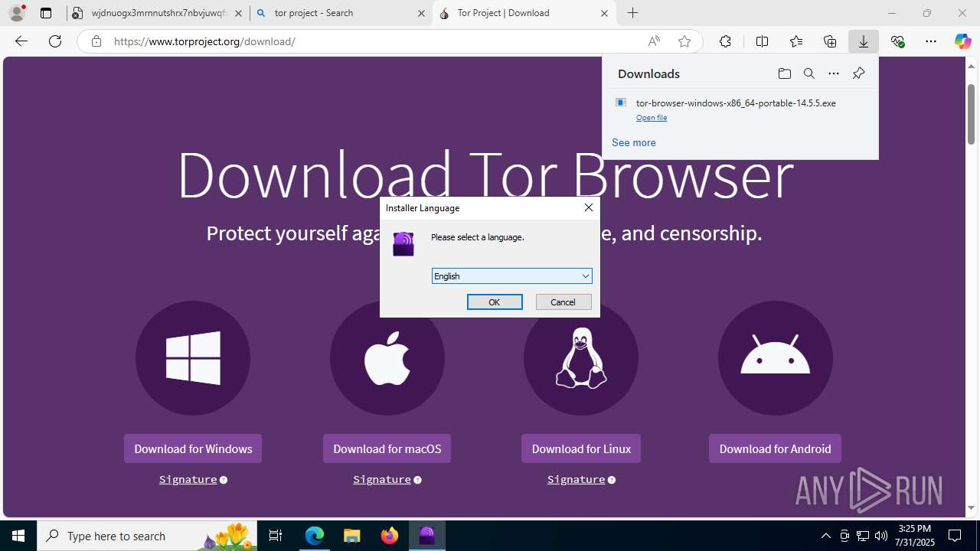Launch Copilot from the toolbar
Viewport: 980px width, 551px height.
click(962, 41)
